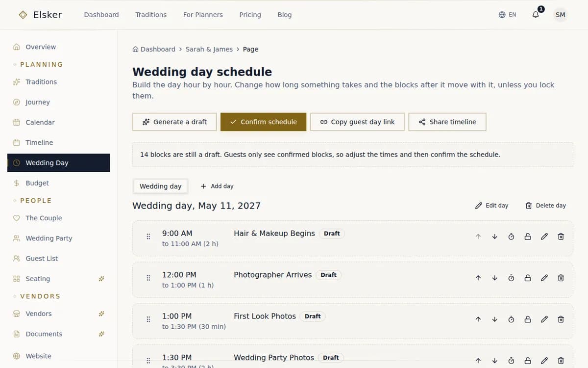This screenshot has height=368, width=588.
Task: Open Traditions in the sidebar
Action: tap(58, 82)
